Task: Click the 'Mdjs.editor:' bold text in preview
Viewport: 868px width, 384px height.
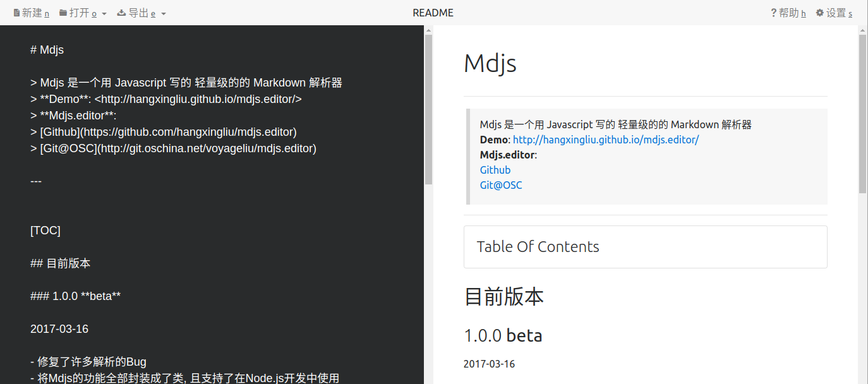Action: pyautogui.click(x=509, y=155)
